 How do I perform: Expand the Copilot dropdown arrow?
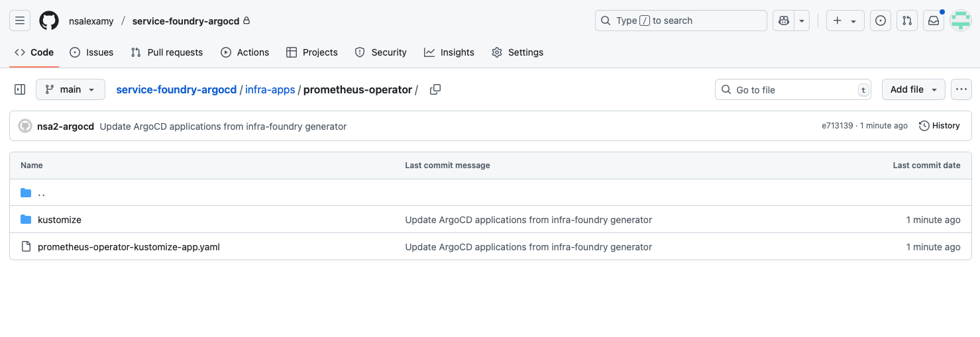pos(802,21)
